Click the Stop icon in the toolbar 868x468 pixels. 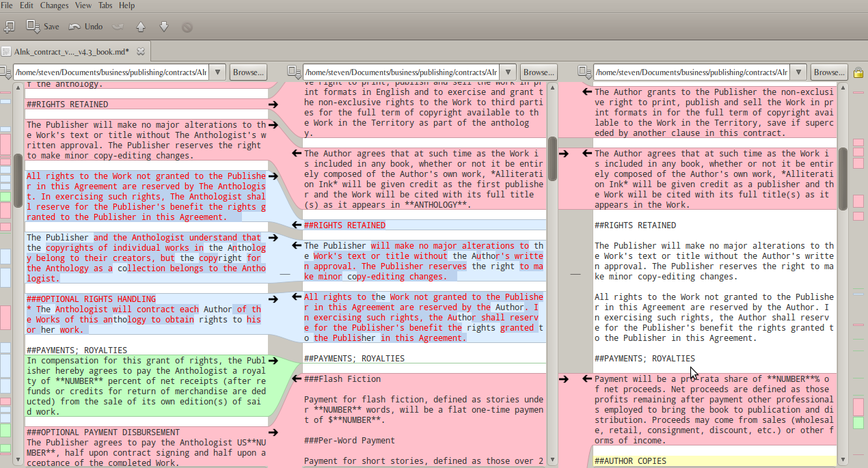(187, 27)
